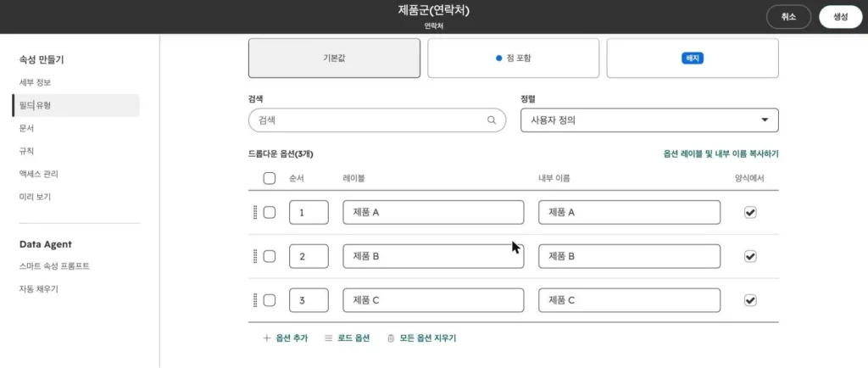This screenshot has width=868, height=368.
Task: Click the 속성 만들기 sidebar heading
Action: coord(42,59)
